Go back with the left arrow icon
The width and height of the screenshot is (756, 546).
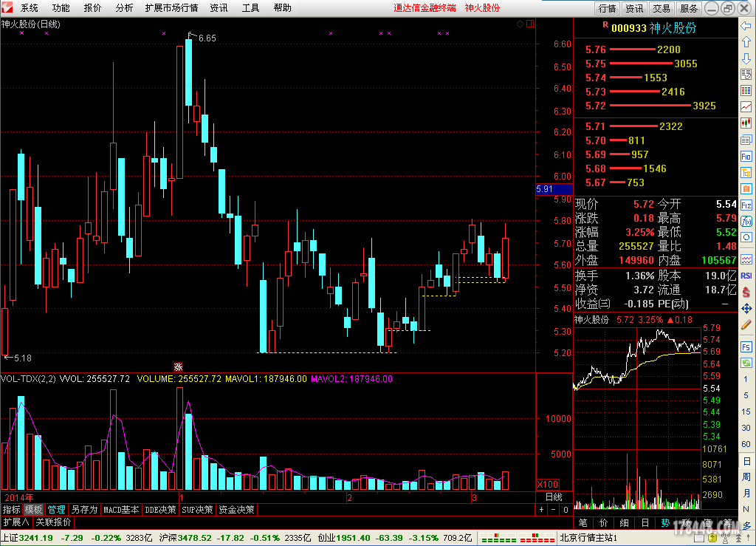point(746,26)
